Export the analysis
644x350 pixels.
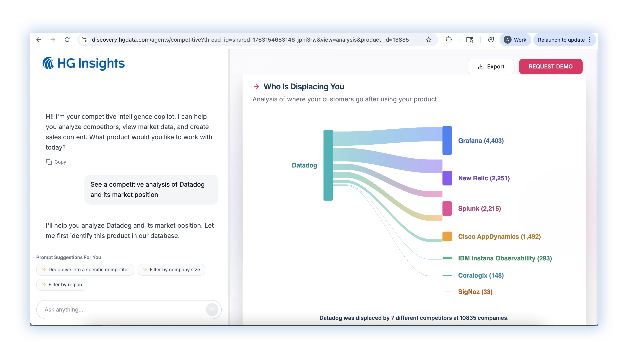(491, 66)
